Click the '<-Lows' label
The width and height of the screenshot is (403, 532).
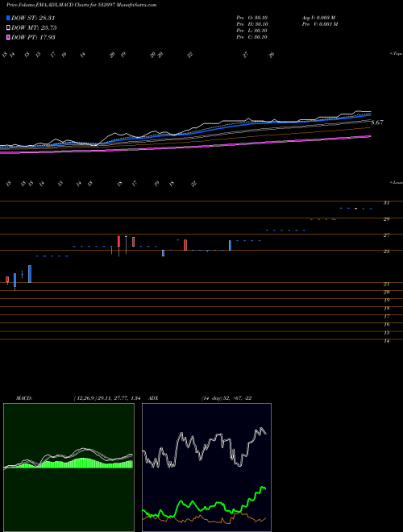pos(396,182)
